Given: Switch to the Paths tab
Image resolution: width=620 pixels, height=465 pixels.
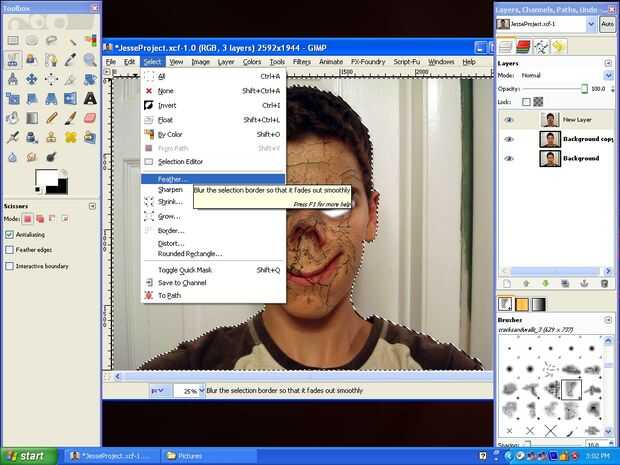Looking at the screenshot, I should pos(541,47).
